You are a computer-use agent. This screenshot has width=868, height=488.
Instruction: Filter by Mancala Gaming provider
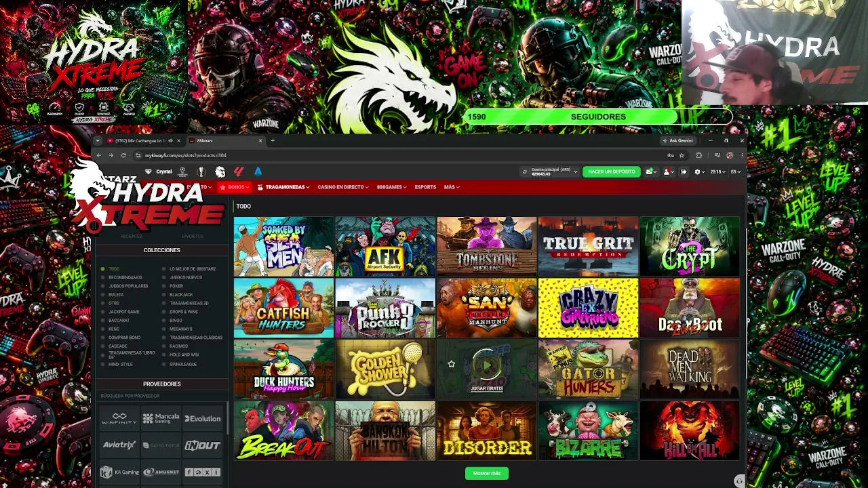point(161,419)
